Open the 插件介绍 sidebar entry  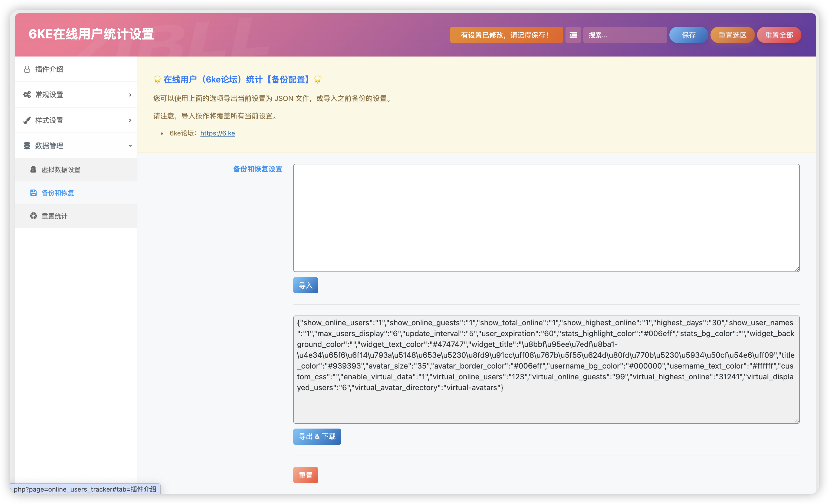(49, 69)
